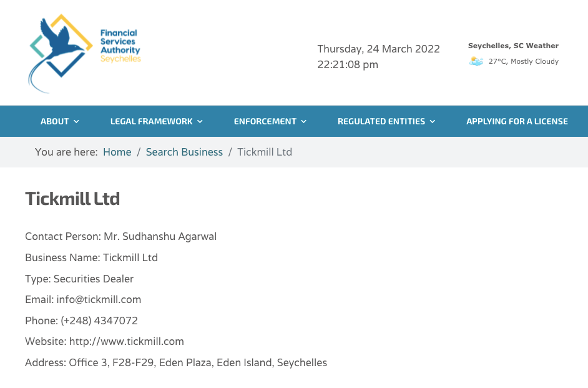The image size is (588, 388).
Task: Click the Seychelles, SC Weather title
Action: 513,46
